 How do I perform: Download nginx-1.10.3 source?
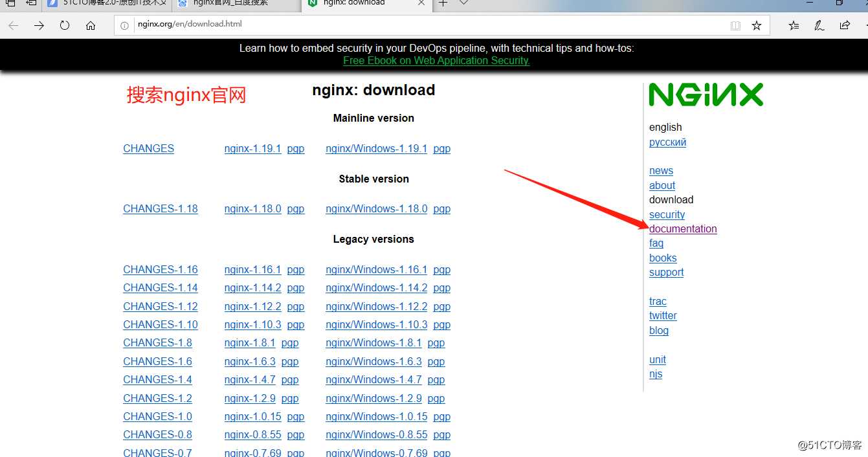[252, 324]
